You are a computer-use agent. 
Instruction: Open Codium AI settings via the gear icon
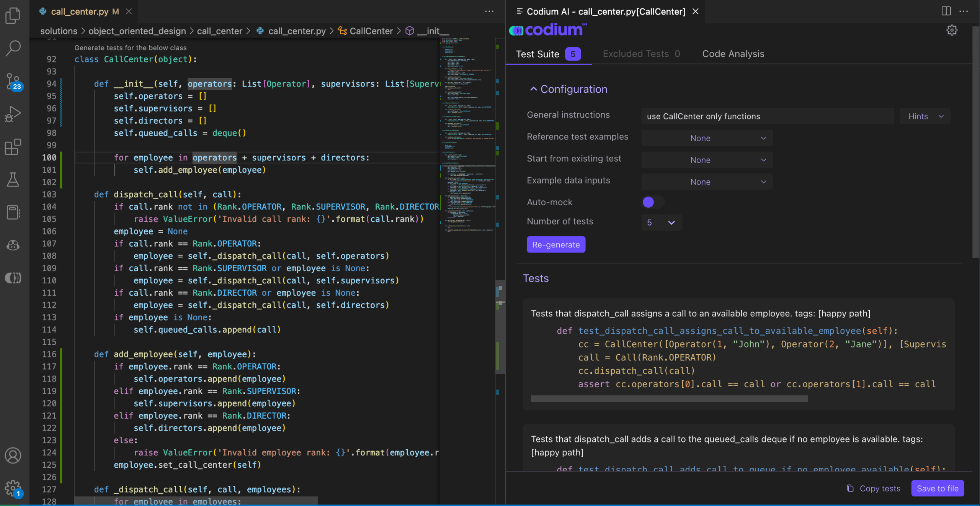pyautogui.click(x=952, y=30)
